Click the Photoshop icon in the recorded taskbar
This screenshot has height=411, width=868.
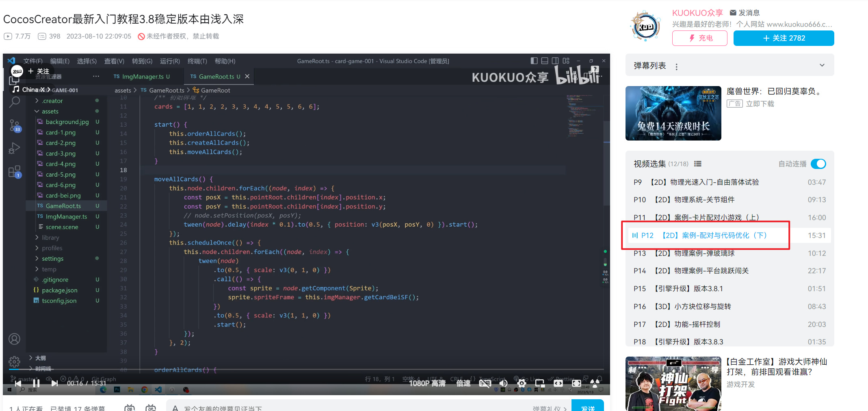pos(117,390)
